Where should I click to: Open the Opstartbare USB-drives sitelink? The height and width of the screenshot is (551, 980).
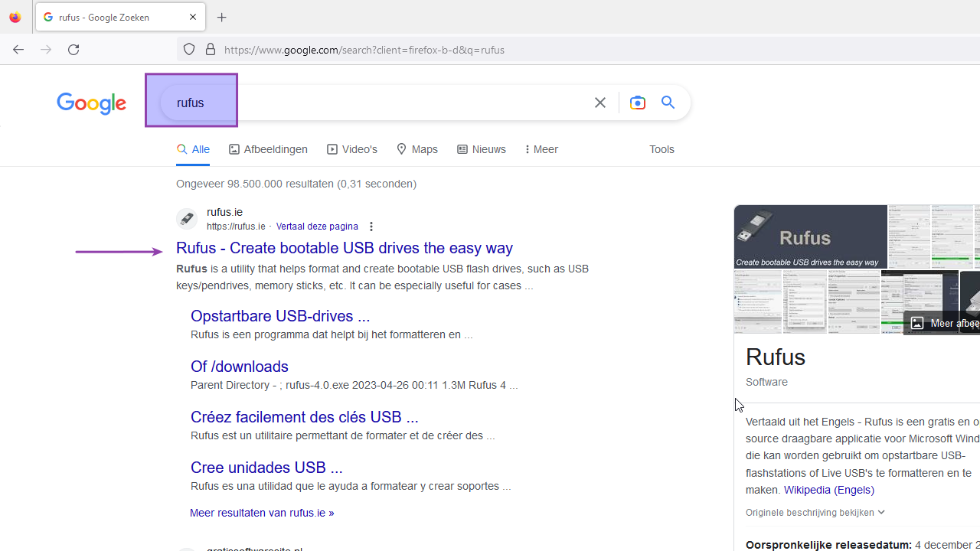(x=280, y=316)
